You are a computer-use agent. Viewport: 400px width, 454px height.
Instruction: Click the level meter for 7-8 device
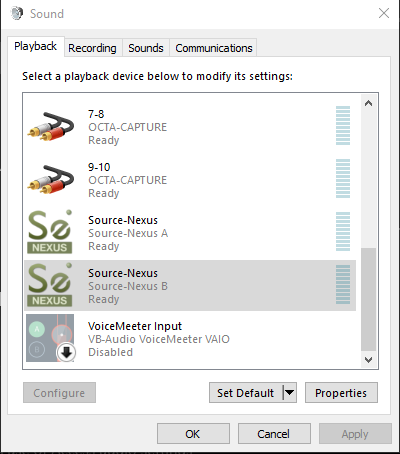(343, 126)
